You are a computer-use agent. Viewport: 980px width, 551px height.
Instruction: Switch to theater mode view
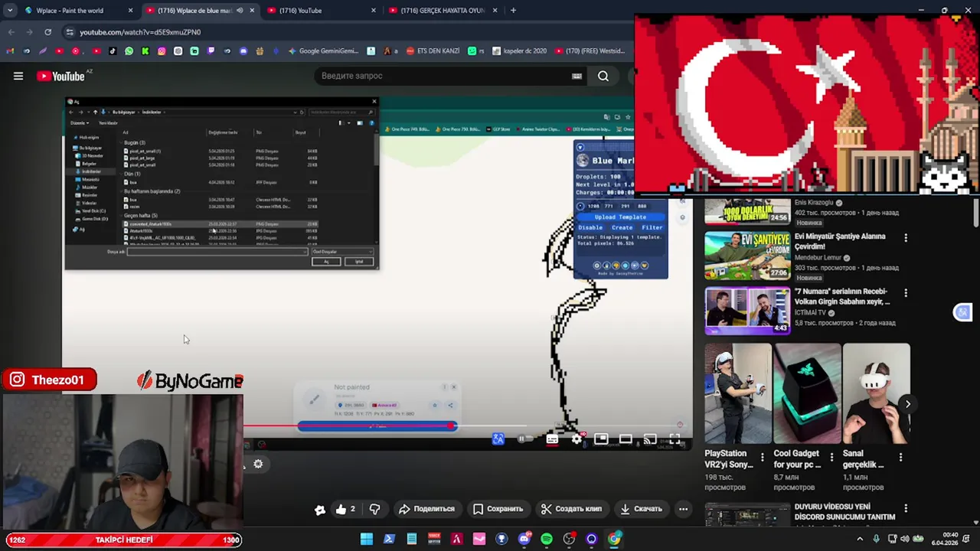click(x=626, y=439)
